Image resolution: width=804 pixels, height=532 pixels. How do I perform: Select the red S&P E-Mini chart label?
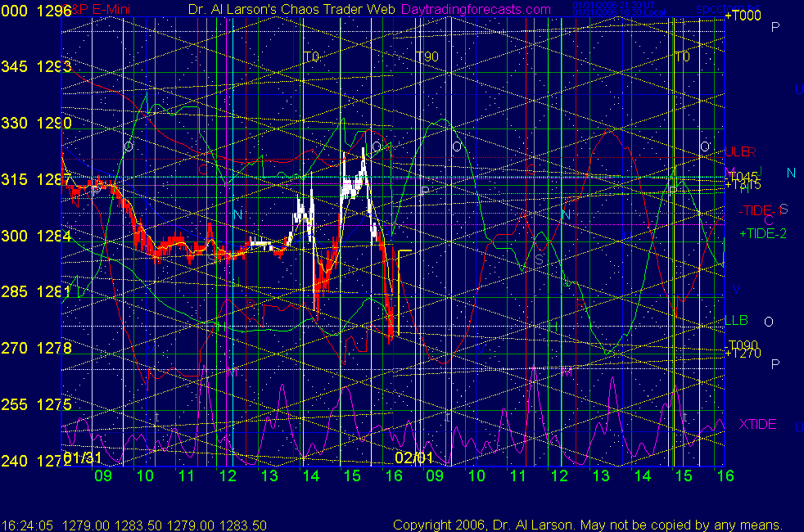point(97,9)
